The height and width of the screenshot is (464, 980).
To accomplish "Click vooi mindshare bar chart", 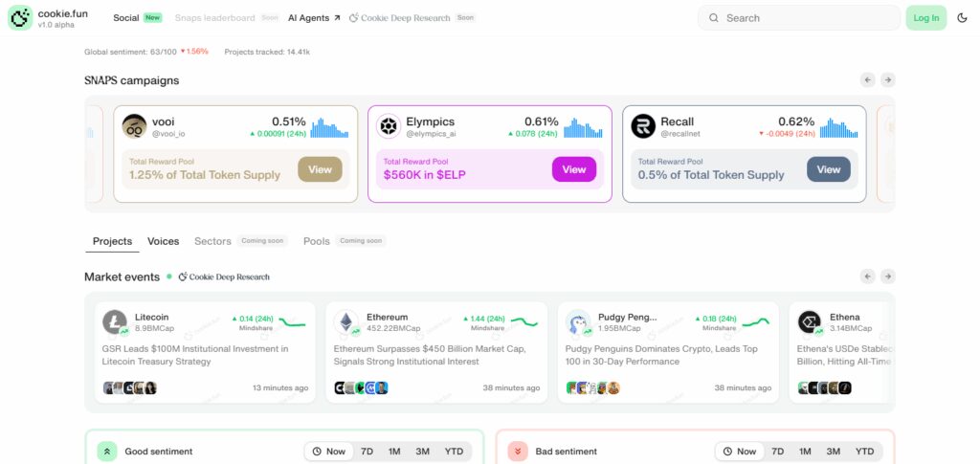I will [x=329, y=127].
